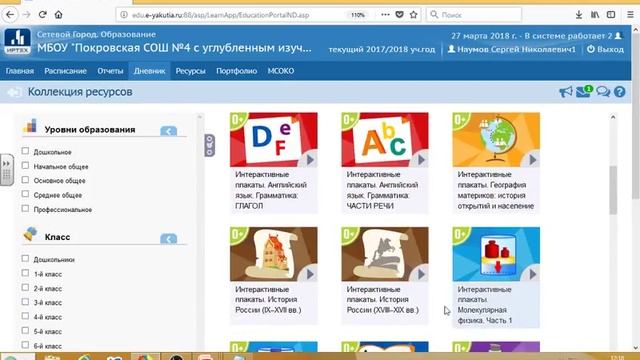The image size is (640, 360).
Task: Play История России XVIII–XIX poster
Action: 422,274
